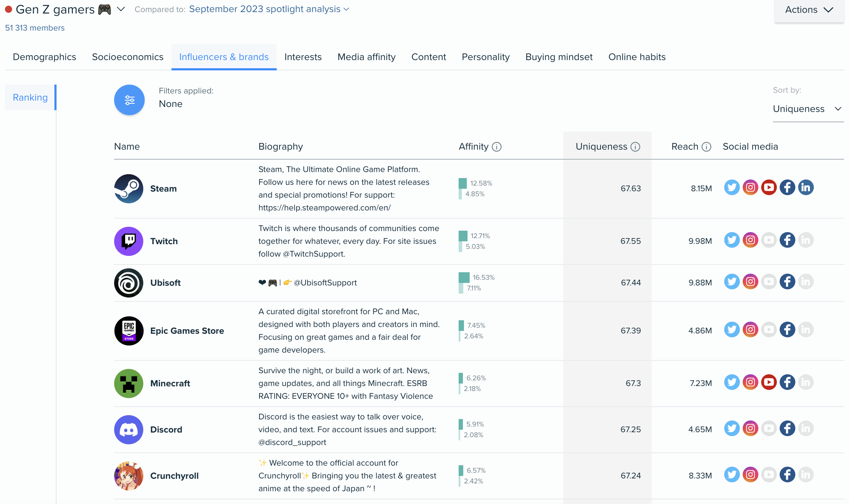Open Steam's LinkedIn icon

click(x=806, y=187)
